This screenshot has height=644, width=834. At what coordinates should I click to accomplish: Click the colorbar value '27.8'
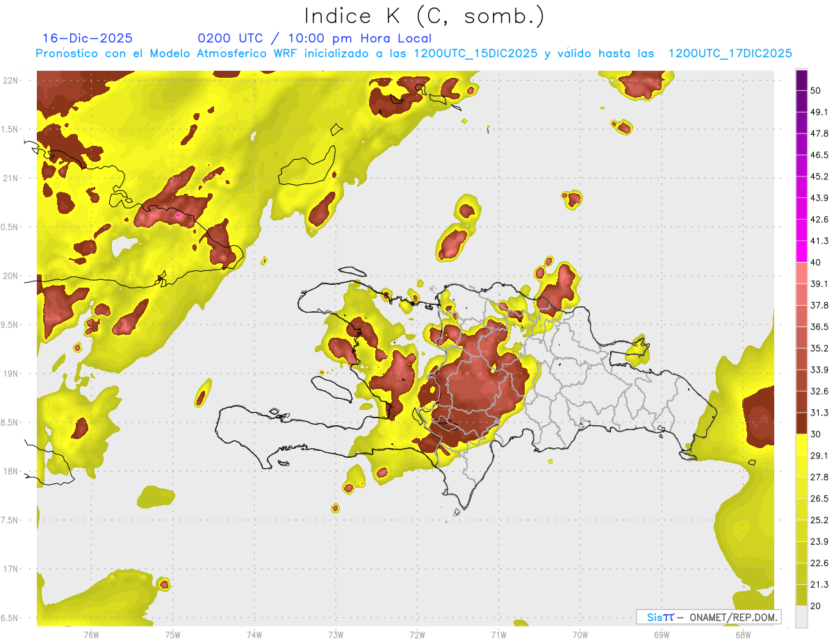pos(819,477)
